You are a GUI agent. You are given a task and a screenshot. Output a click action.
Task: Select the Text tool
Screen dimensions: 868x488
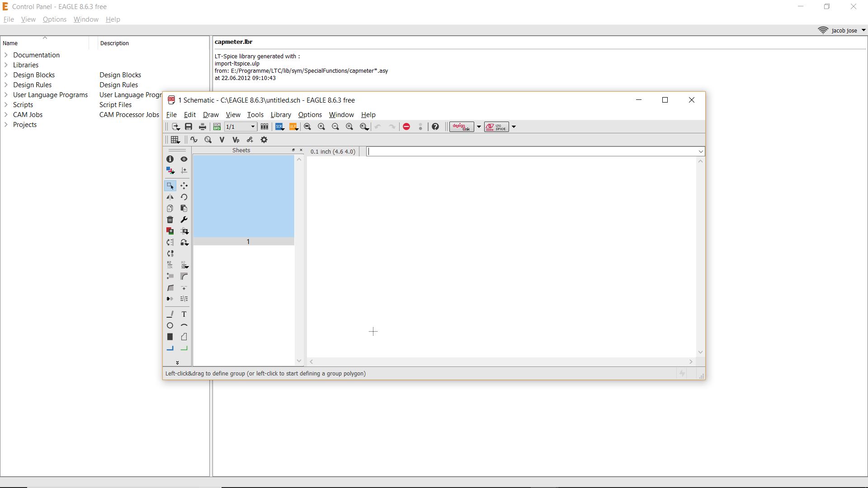184,314
